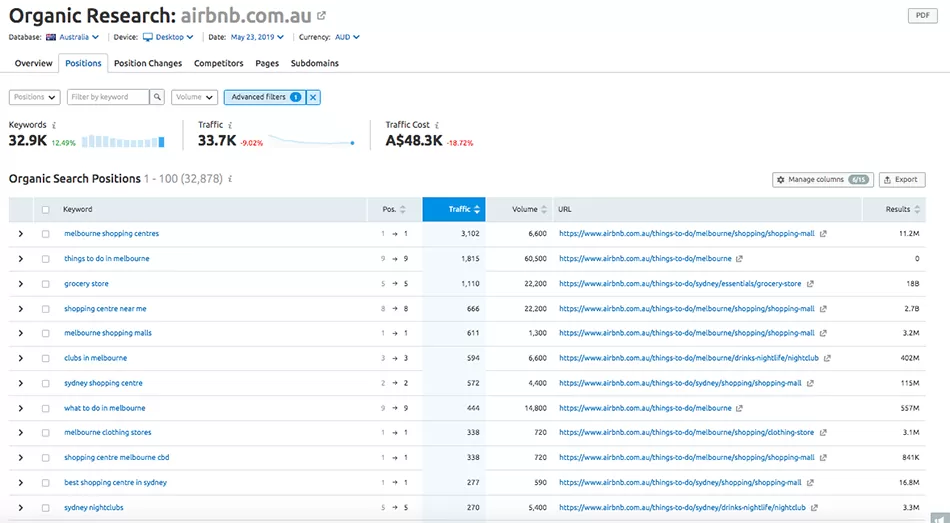Open the Device Desktop dropdown
This screenshot has height=523, width=950.
pos(168,37)
